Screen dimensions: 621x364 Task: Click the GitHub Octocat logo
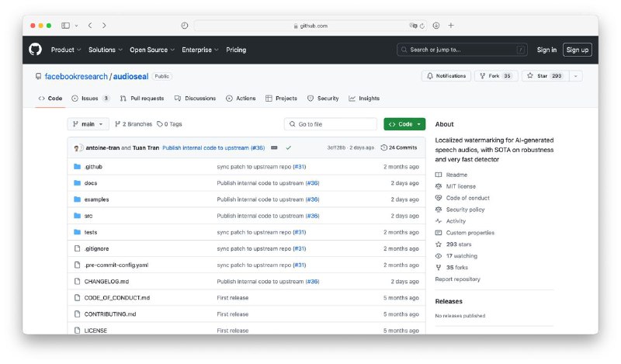36,50
